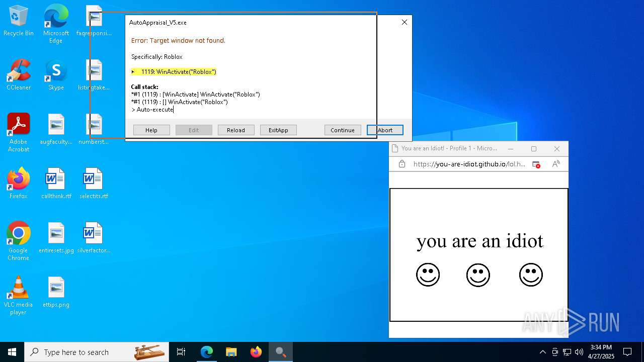Select the magnifier app taskbar icon
The width and height of the screenshot is (644, 362).
(281, 352)
